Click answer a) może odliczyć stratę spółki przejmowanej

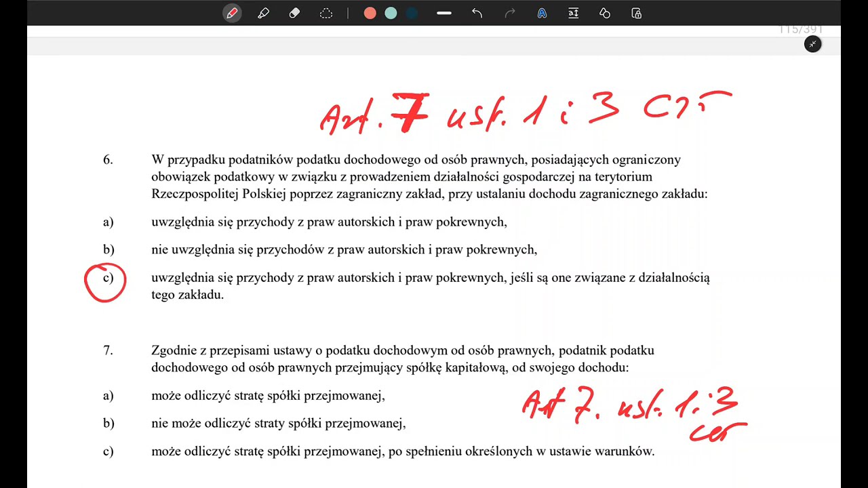pos(268,395)
